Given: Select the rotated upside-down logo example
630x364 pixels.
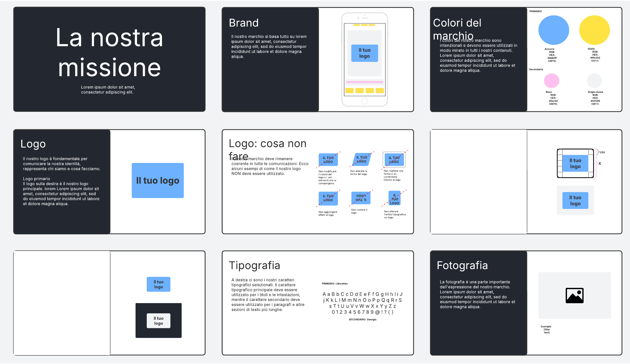Looking at the screenshot, I should click(361, 198).
